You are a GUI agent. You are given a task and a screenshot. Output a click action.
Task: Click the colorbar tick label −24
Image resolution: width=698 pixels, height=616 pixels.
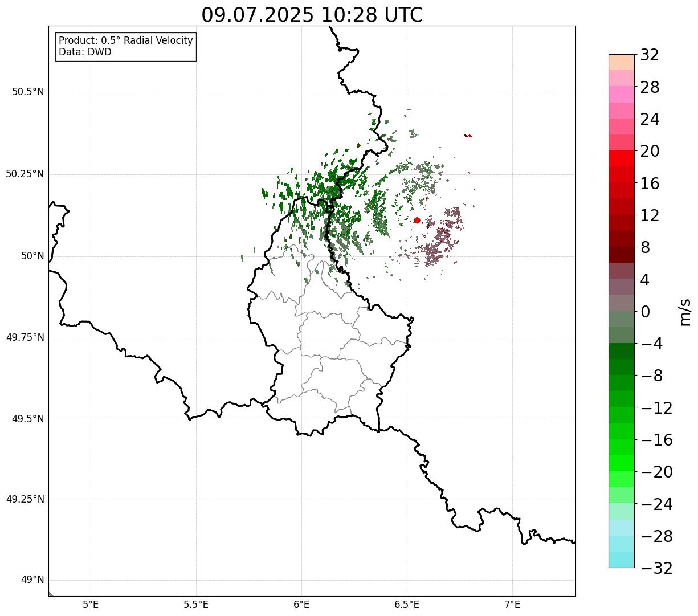656,504
